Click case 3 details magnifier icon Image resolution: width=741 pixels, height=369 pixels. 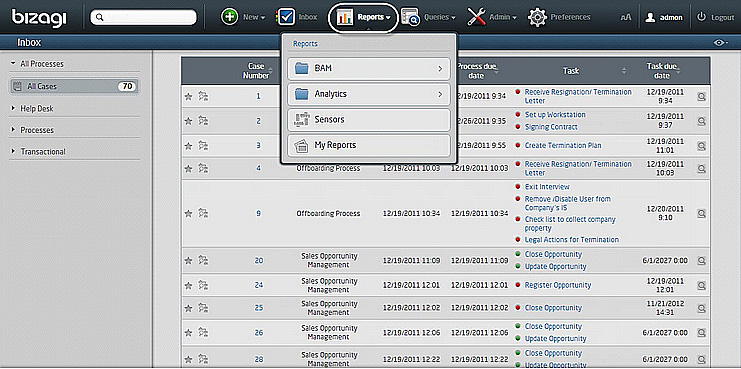point(701,146)
